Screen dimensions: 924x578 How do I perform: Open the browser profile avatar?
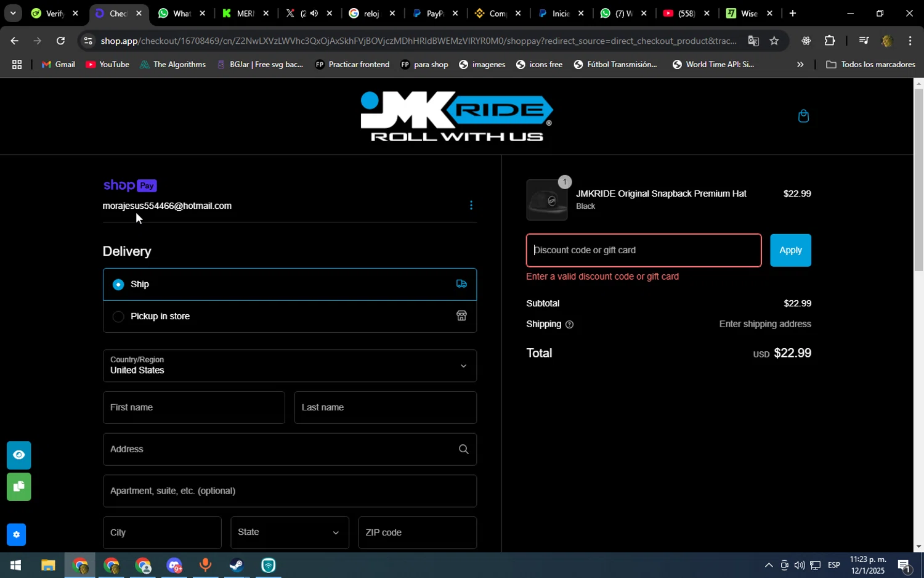point(887,41)
